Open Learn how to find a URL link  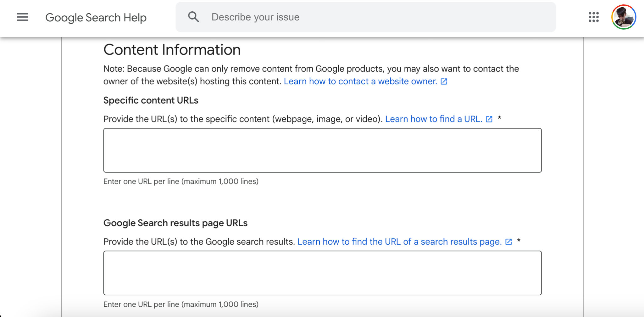(434, 119)
